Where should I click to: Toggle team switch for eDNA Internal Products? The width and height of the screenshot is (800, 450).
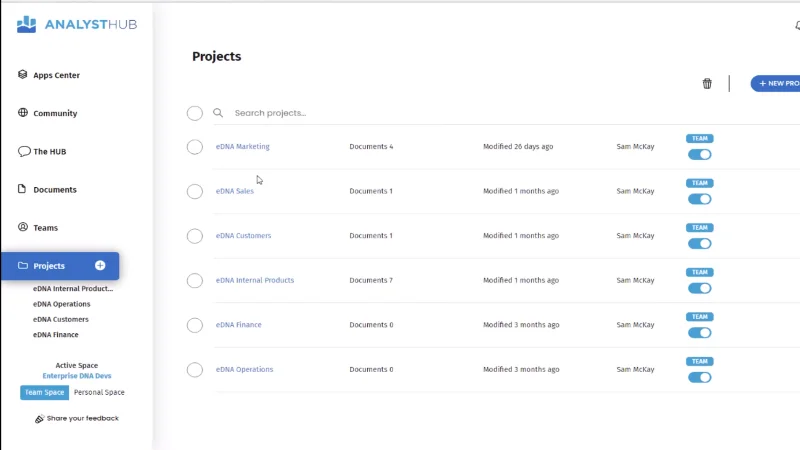(x=699, y=288)
